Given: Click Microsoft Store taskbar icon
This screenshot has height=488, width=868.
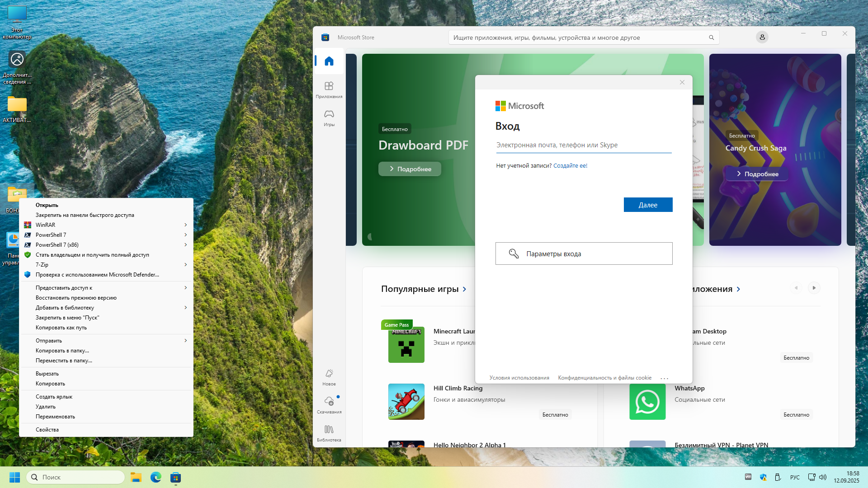Looking at the screenshot, I should click(x=176, y=477).
